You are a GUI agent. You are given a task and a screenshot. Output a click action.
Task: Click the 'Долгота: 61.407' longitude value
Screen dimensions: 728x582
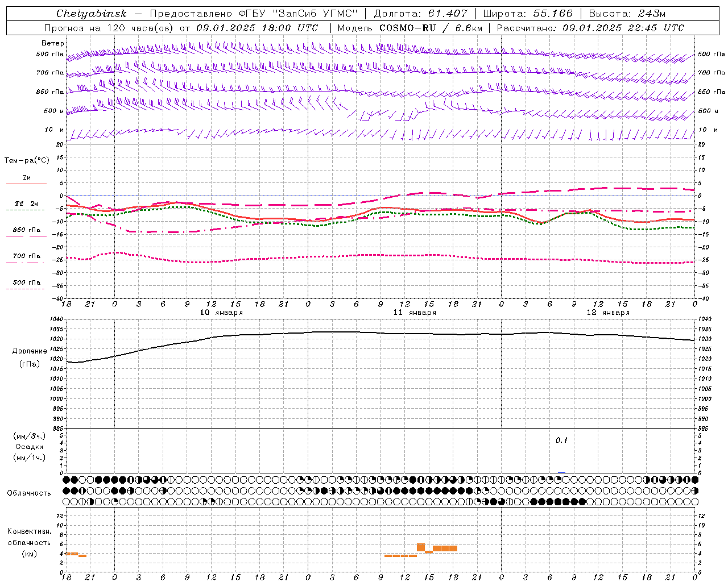click(x=420, y=14)
